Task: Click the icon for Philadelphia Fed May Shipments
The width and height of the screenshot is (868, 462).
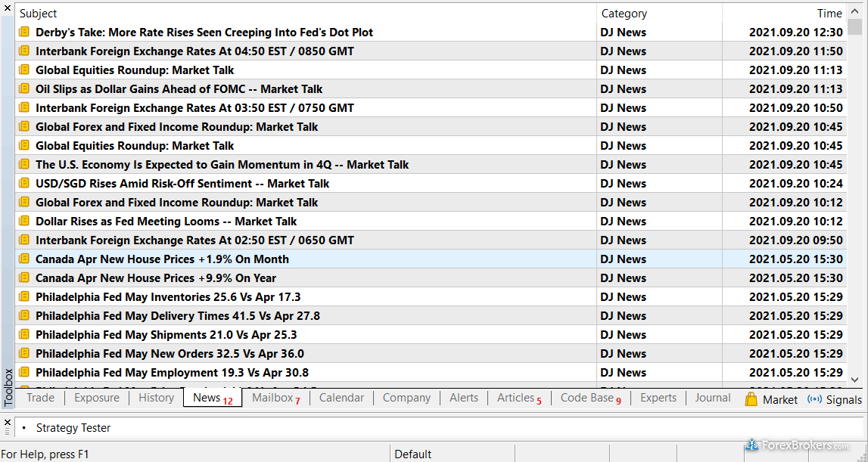Action: [24, 335]
